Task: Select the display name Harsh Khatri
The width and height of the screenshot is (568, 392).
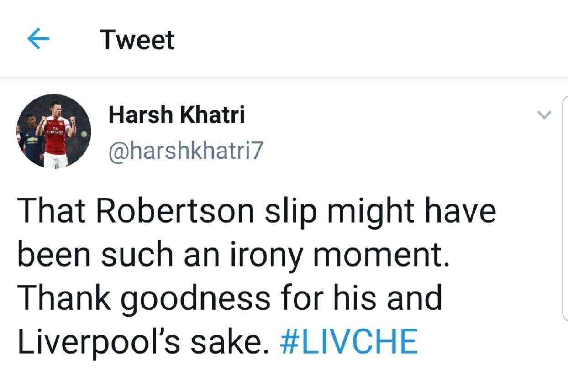Action: (177, 115)
